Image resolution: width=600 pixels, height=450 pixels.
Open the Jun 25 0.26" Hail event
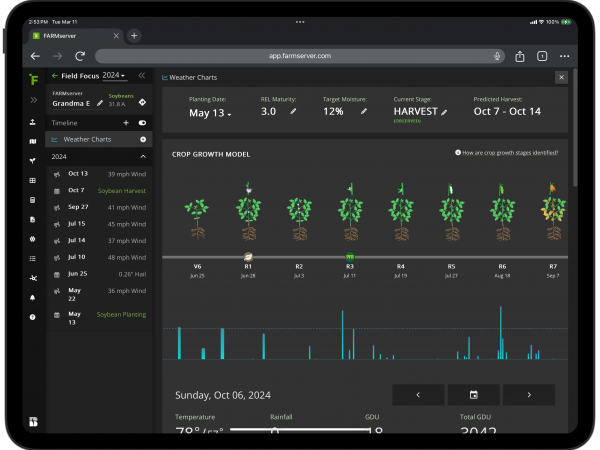pos(99,274)
